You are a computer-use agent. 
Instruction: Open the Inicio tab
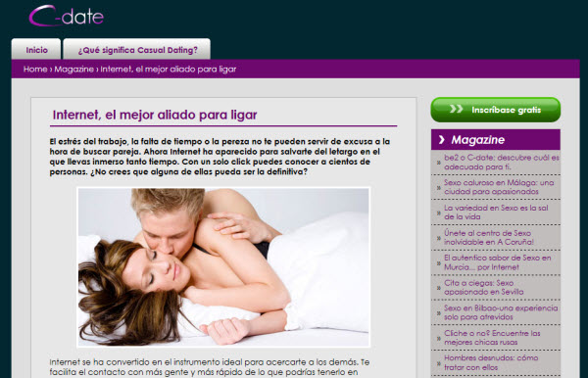pyautogui.click(x=36, y=49)
